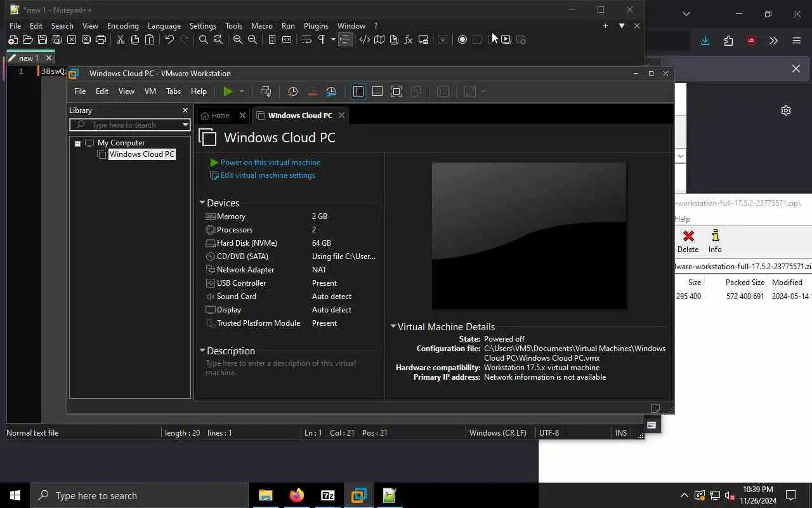
Task: Toggle word wrap icon in Notepad++
Action: (306, 39)
